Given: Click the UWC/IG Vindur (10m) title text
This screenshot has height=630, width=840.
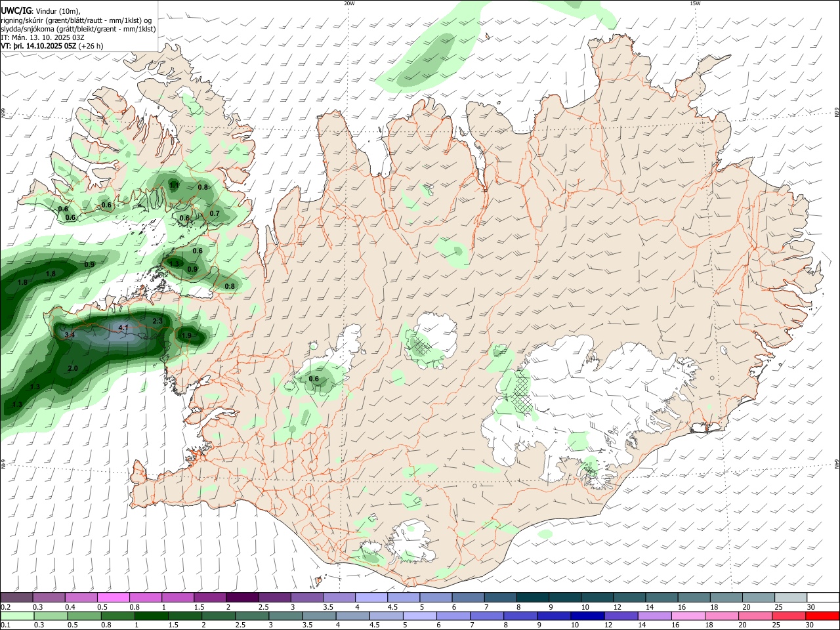Looking at the screenshot, I should click(x=41, y=10).
